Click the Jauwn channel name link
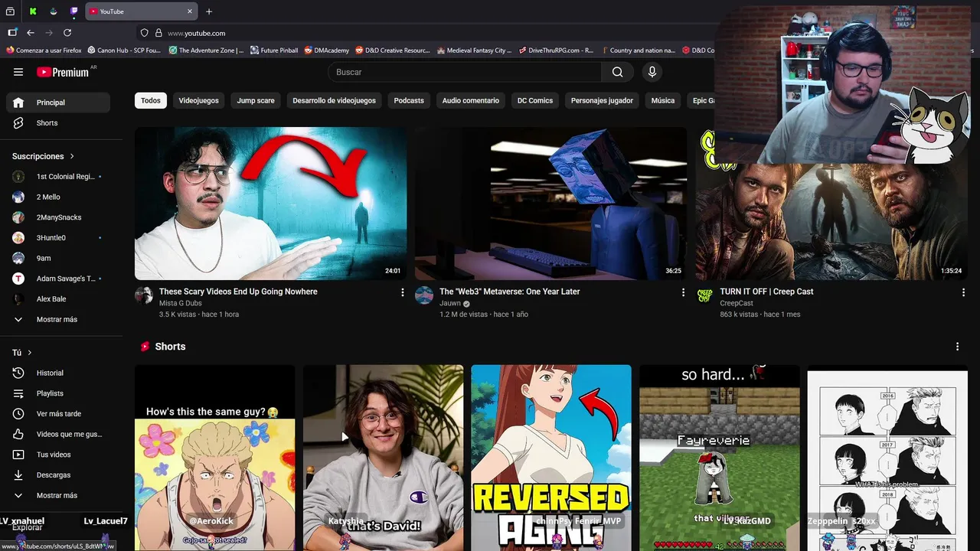The image size is (980, 551). 450,303
